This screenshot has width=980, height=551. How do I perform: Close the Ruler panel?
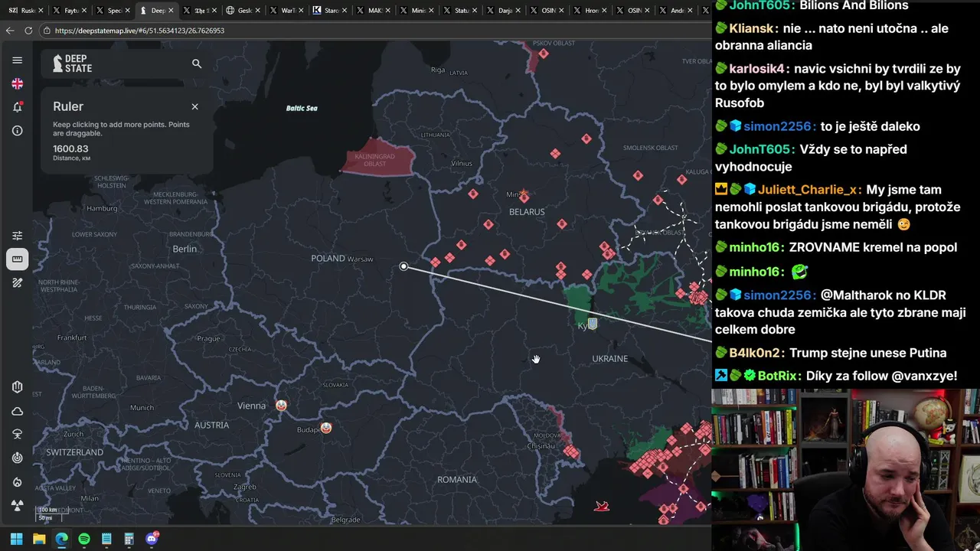click(x=194, y=106)
